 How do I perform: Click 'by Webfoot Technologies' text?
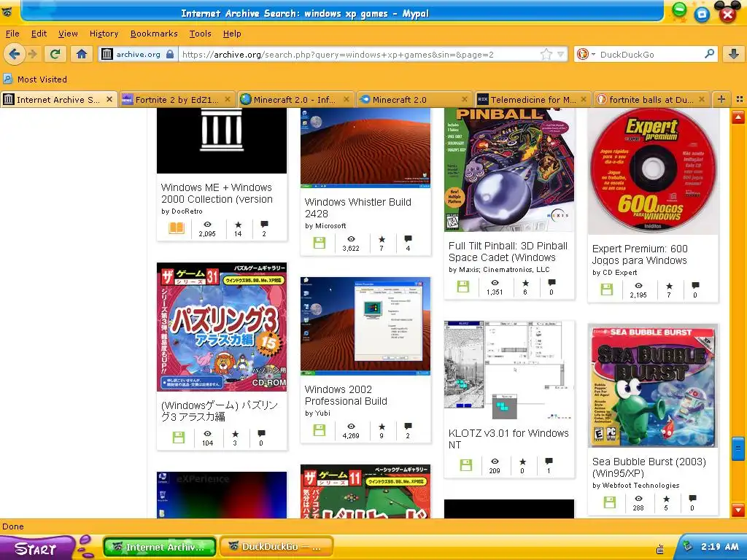(635, 485)
